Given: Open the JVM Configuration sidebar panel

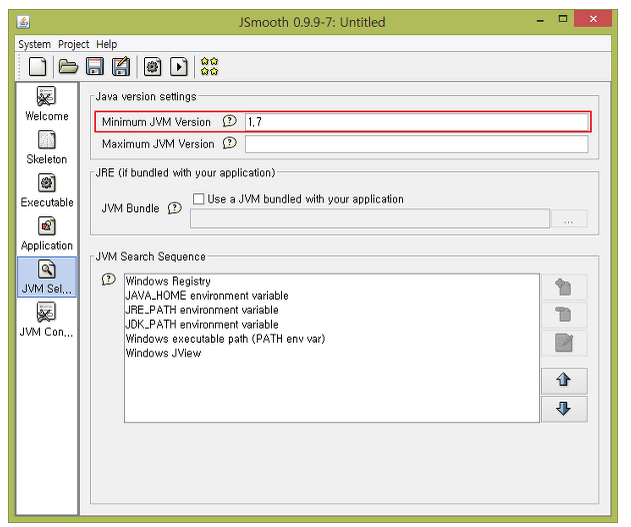Looking at the screenshot, I should coord(47,320).
